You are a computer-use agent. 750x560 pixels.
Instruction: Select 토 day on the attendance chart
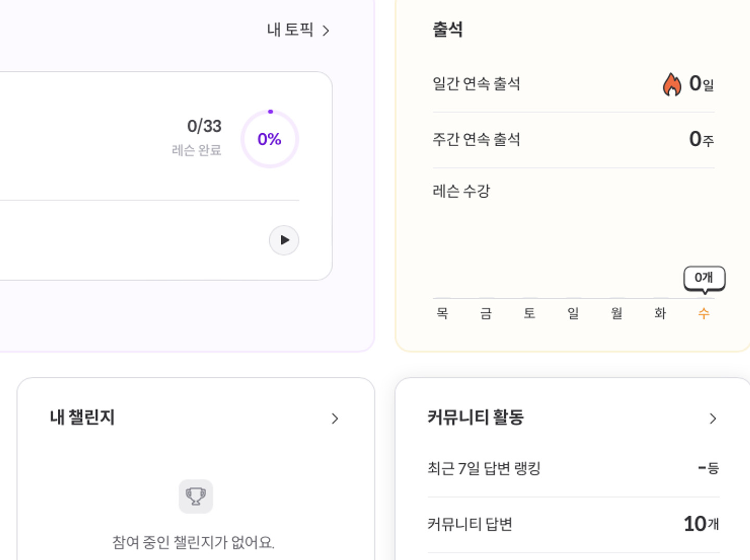pos(529,313)
